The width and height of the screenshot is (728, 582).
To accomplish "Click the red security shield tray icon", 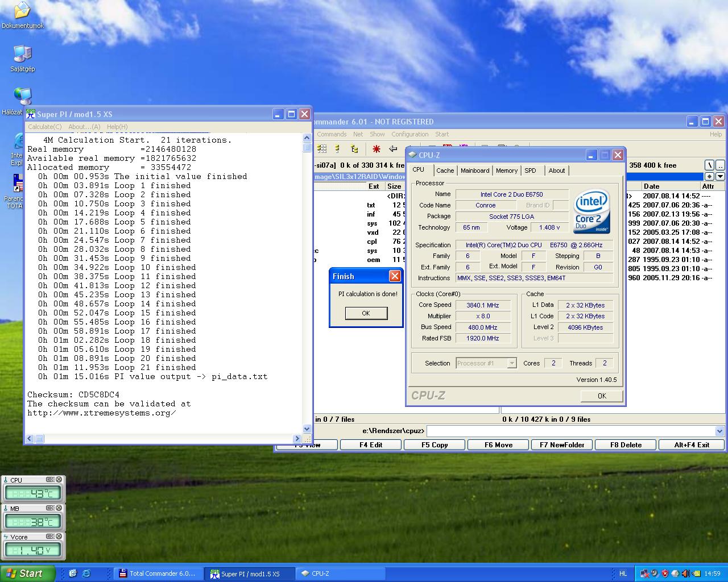I will click(x=665, y=573).
